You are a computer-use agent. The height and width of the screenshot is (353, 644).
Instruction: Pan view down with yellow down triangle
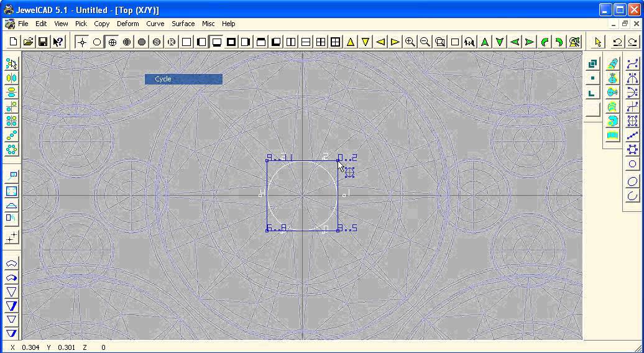[x=365, y=42]
